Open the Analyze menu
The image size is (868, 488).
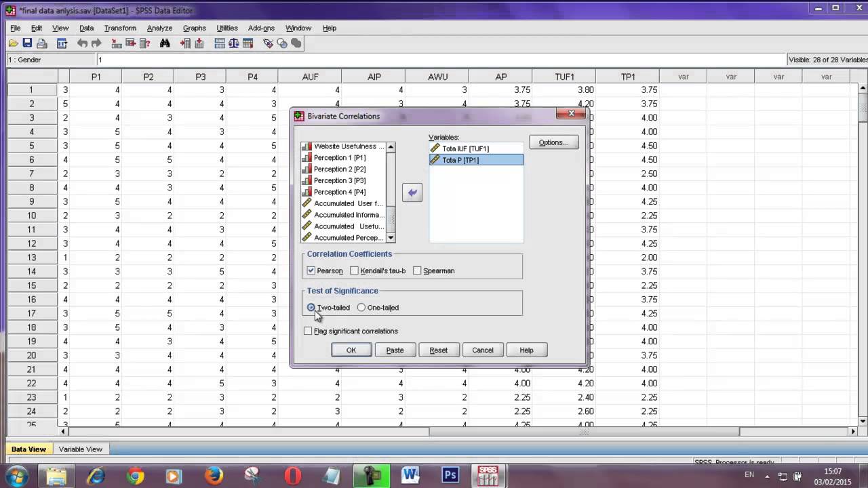159,28
